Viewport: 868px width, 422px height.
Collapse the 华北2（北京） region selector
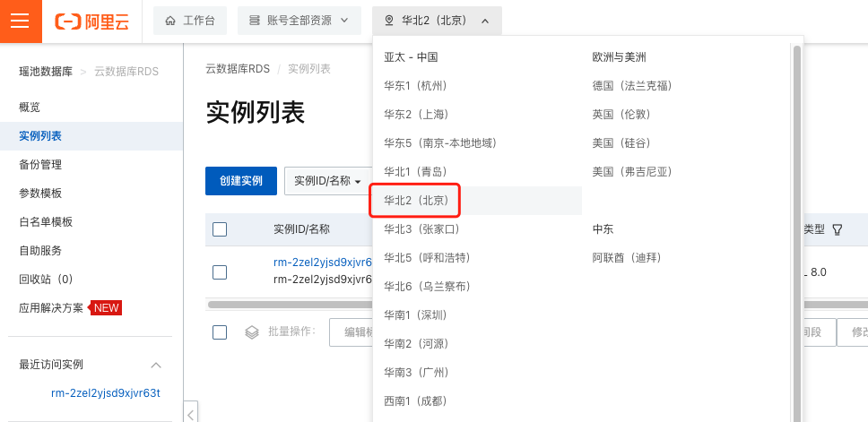(x=437, y=21)
